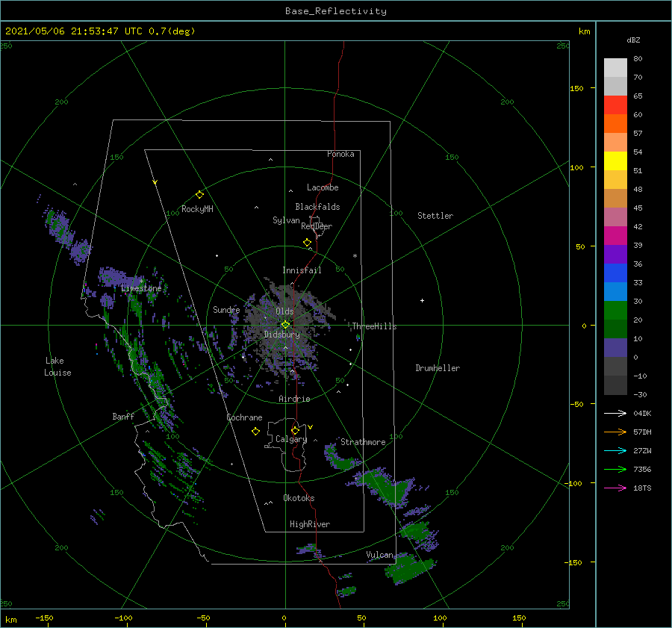This screenshot has width=672, height=628.
Task: Click the Lacombe label
Action: pos(323,187)
